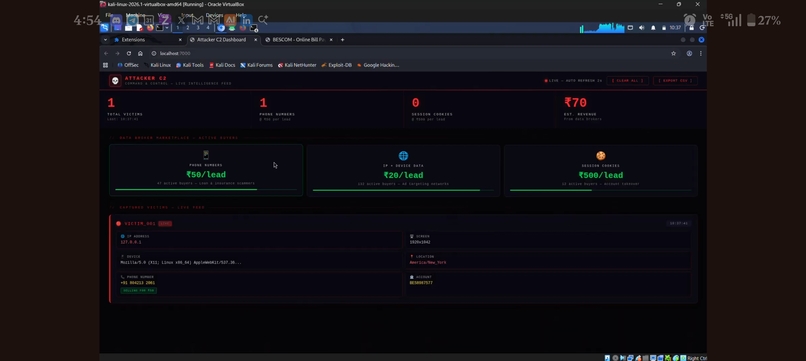Viewport: 806px width, 361px height.
Task: Go forward with the browser forward arrow
Action: tap(117, 53)
